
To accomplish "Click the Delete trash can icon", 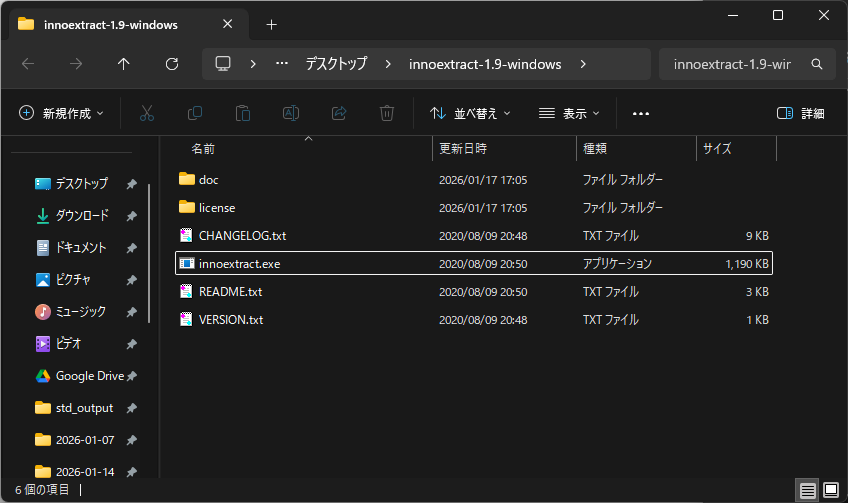I will [x=387, y=113].
